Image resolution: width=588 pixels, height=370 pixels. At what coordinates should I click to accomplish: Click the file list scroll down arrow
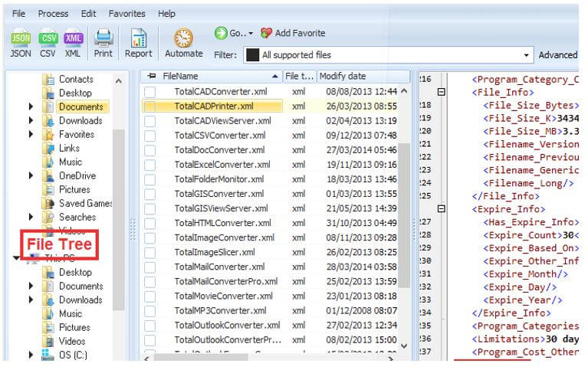click(404, 345)
